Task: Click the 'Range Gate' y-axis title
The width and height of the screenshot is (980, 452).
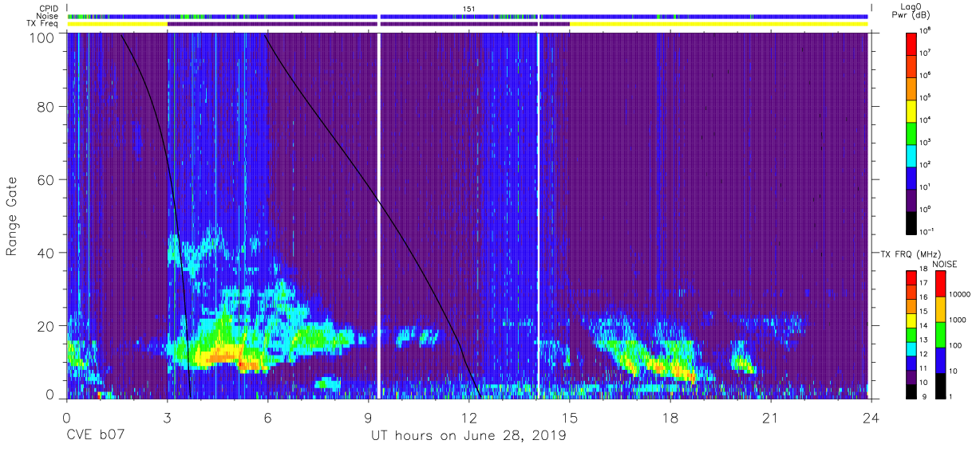Action: point(13,217)
